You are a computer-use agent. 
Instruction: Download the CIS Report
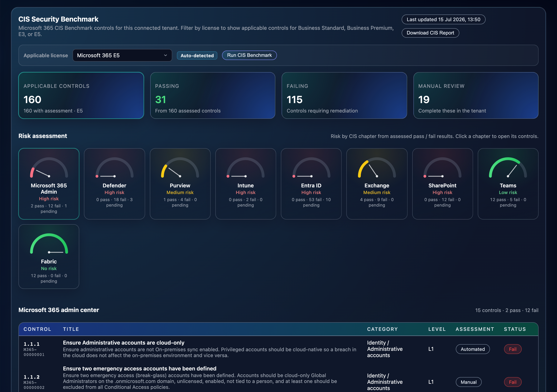[430, 33]
